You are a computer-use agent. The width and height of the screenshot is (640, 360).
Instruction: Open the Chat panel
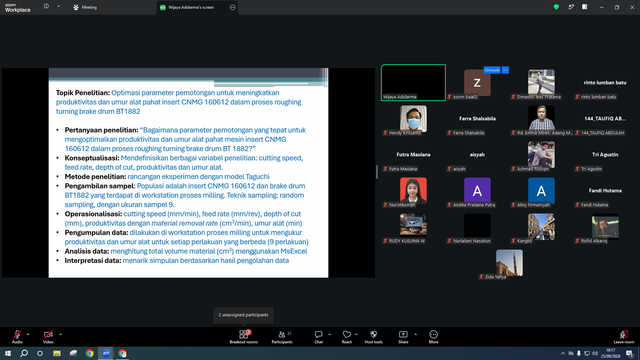(x=318, y=337)
